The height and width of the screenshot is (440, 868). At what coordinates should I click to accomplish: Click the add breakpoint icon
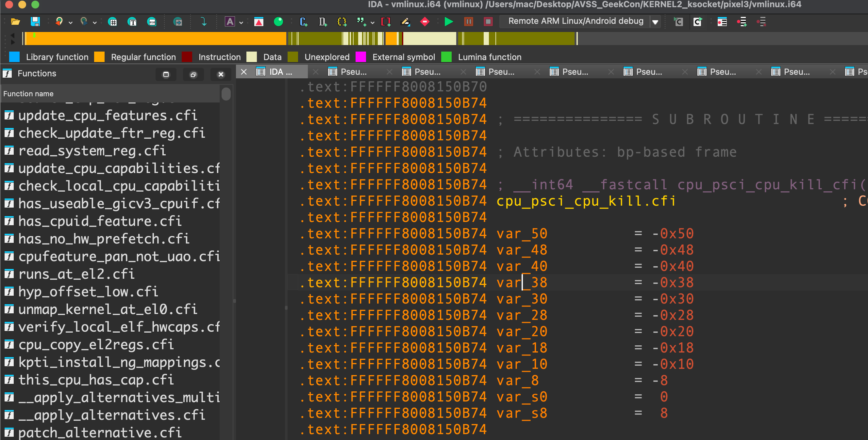[741, 22]
